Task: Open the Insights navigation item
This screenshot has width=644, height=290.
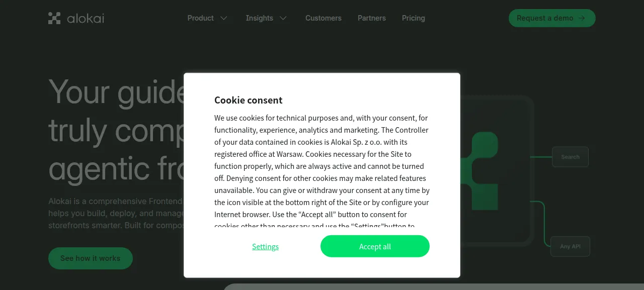Action: click(260, 18)
